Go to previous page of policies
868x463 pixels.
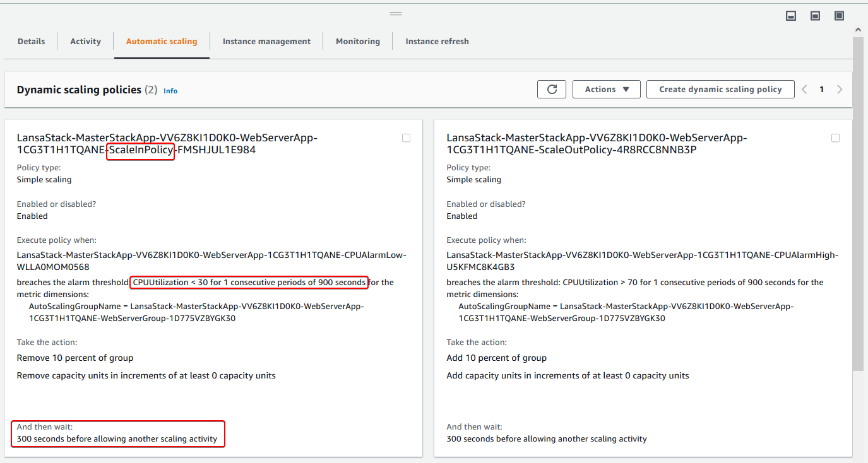pos(804,90)
